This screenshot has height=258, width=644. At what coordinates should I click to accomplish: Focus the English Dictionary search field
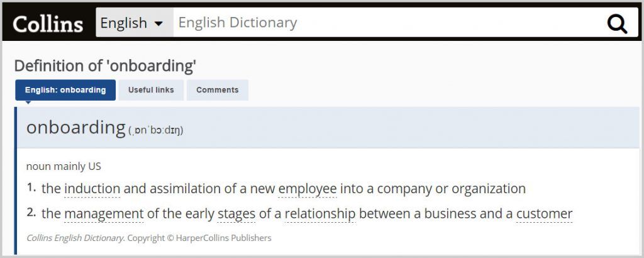coord(384,23)
